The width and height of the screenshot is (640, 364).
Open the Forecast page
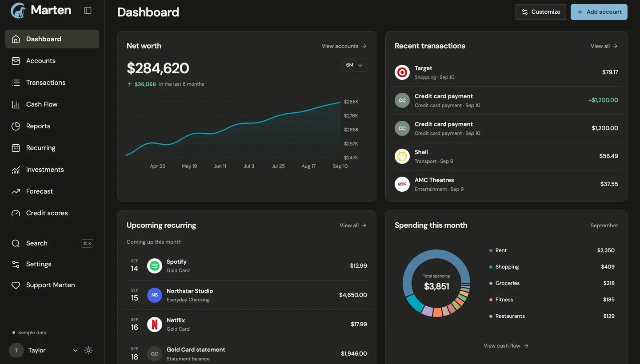tap(52, 191)
